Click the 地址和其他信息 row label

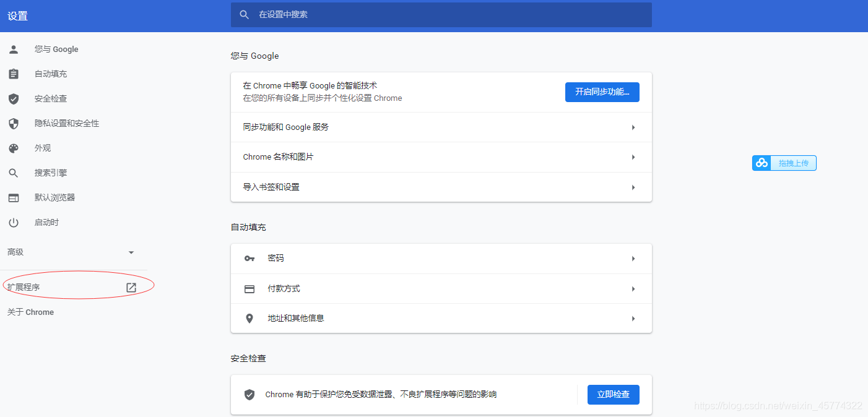pos(296,319)
